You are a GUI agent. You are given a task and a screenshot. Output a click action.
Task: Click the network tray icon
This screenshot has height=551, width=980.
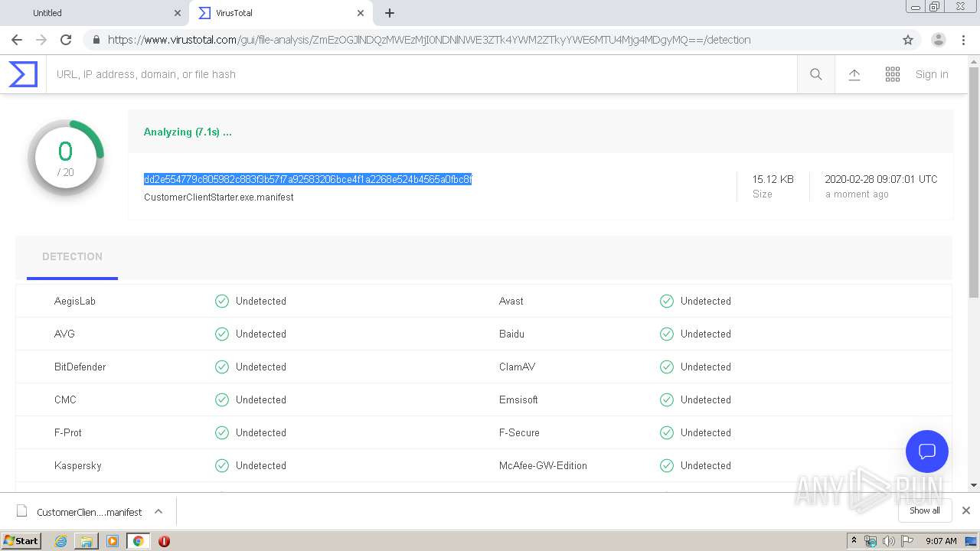(x=871, y=541)
